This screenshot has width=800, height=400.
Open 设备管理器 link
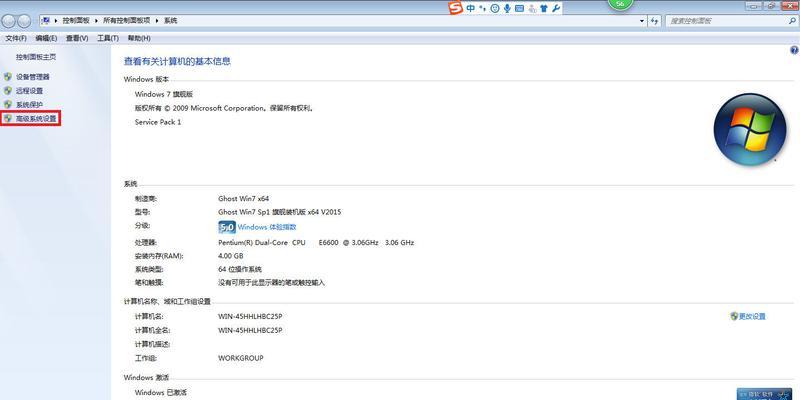[33, 77]
